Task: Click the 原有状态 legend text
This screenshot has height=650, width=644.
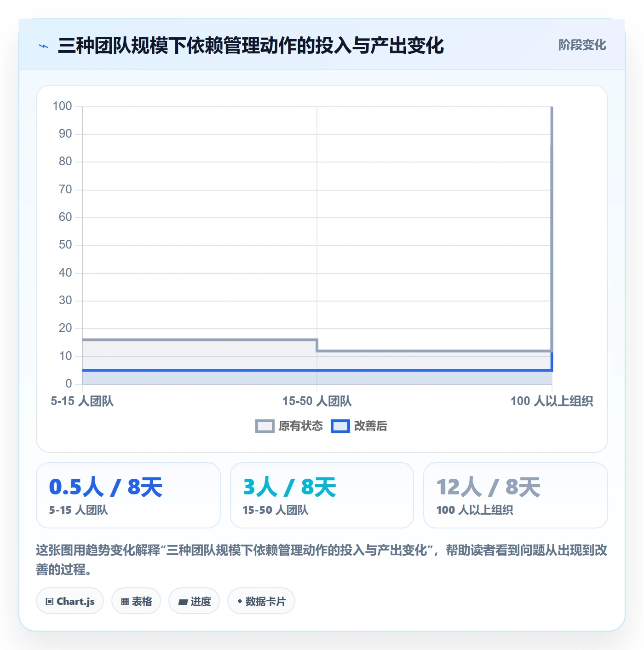Action: [301, 426]
